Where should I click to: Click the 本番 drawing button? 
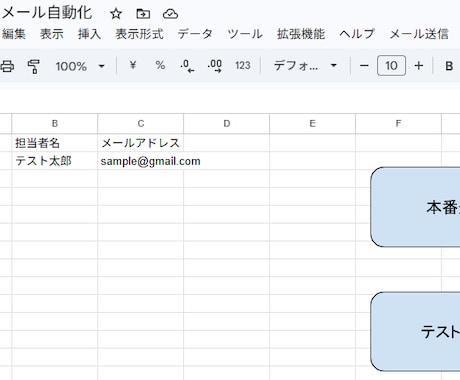(x=415, y=207)
